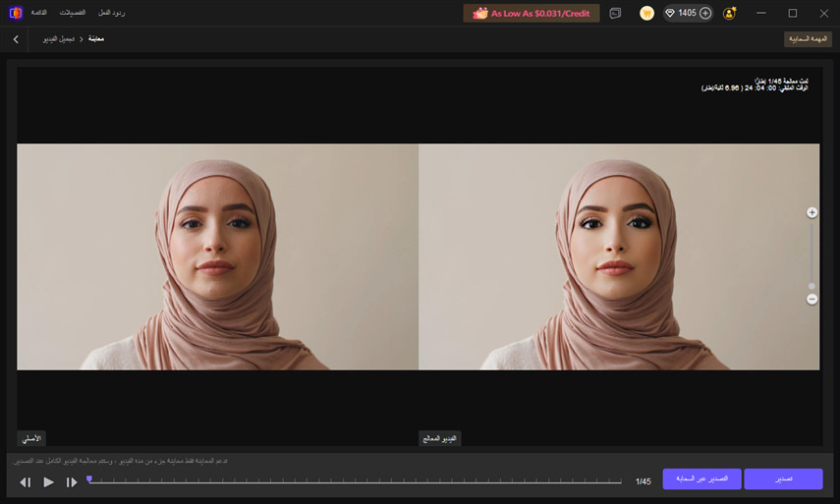Click the diamond credits icon beside 1405
Screen dimensions: 840x504
click(670, 13)
